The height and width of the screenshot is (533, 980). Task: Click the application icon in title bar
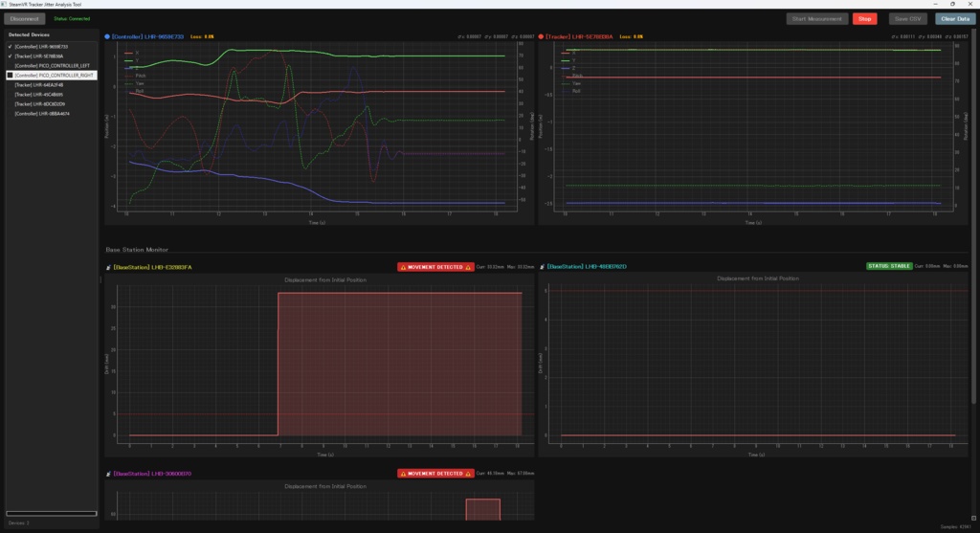pos(4,4)
